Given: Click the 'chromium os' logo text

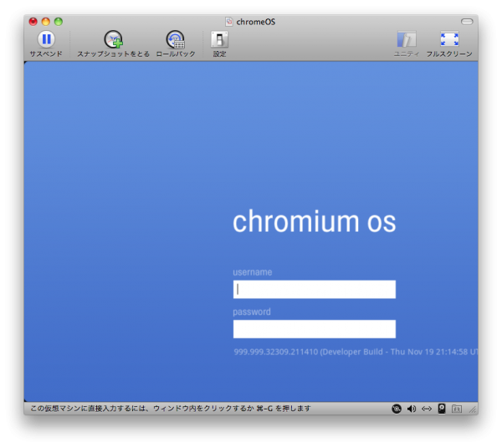Looking at the screenshot, I should click(314, 221).
